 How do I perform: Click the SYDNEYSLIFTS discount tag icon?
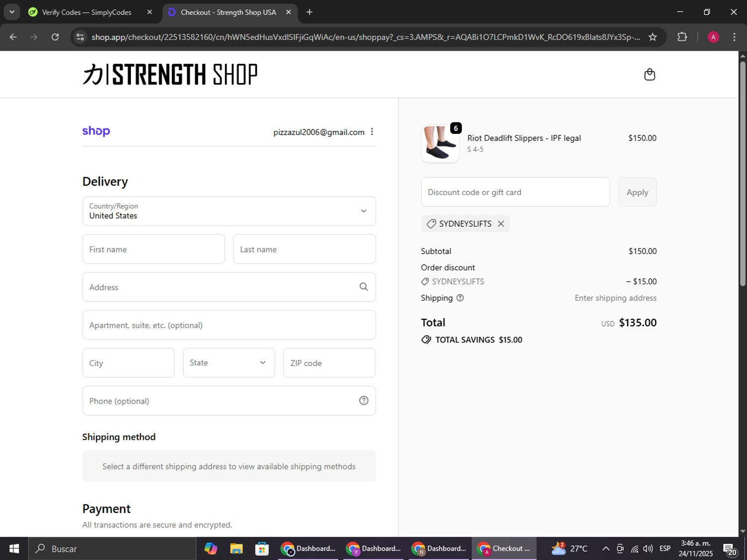coord(431,224)
